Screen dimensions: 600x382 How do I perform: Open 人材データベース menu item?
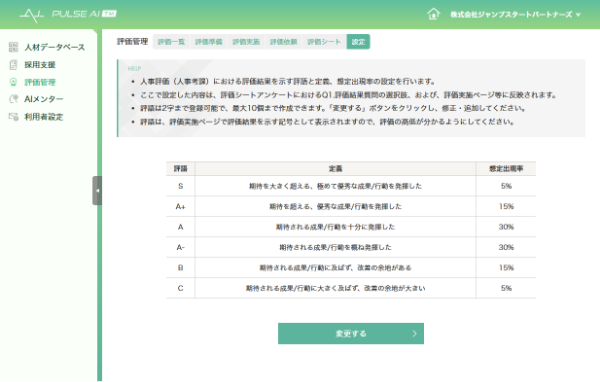point(55,47)
